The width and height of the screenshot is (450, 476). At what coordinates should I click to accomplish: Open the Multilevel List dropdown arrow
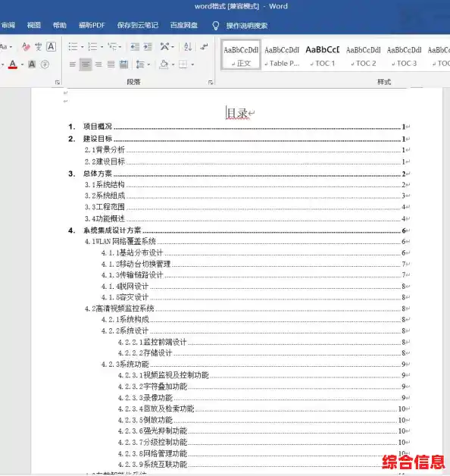point(120,47)
